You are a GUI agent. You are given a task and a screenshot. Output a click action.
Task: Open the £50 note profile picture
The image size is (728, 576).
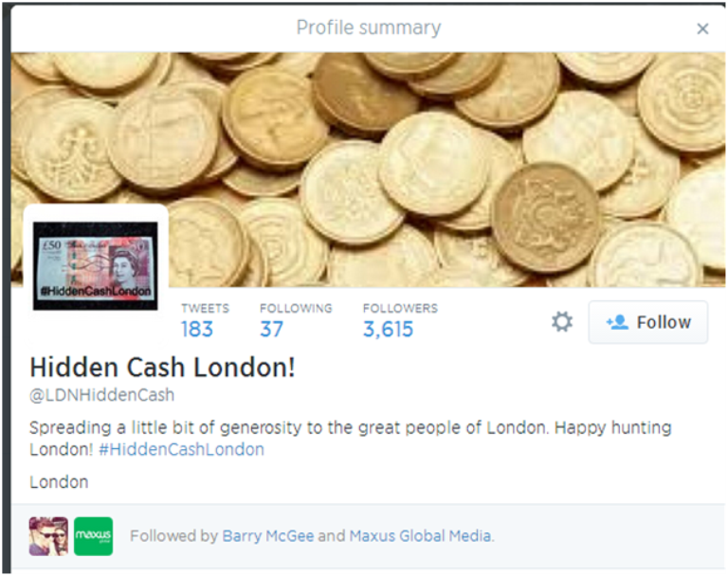(x=95, y=266)
